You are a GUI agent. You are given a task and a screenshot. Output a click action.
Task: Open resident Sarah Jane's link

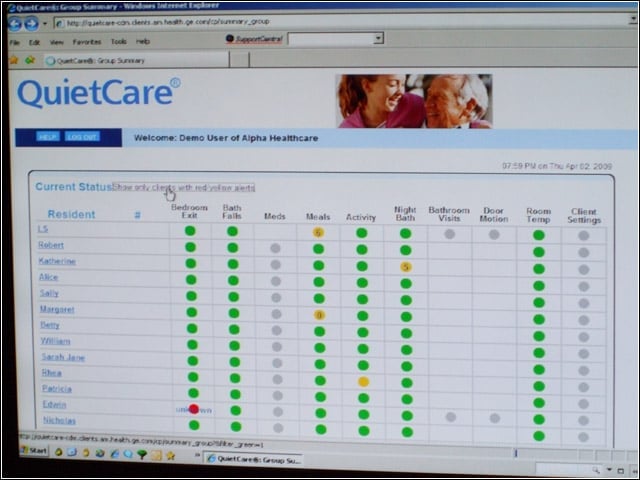63,357
